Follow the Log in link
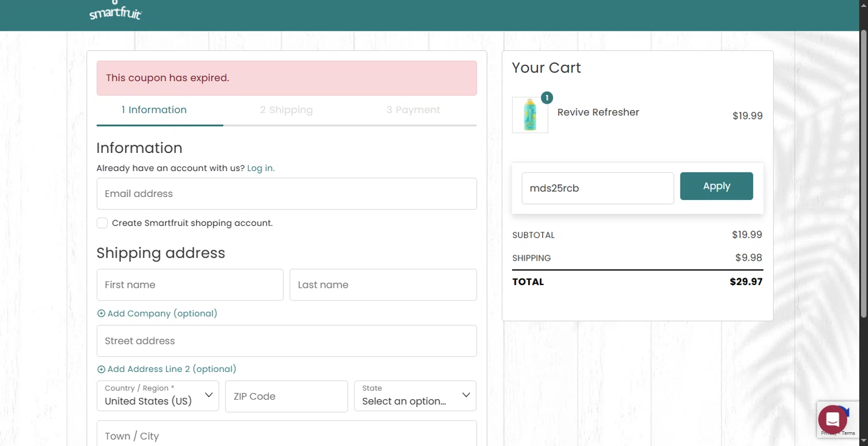This screenshot has height=446, width=868. pyautogui.click(x=261, y=168)
